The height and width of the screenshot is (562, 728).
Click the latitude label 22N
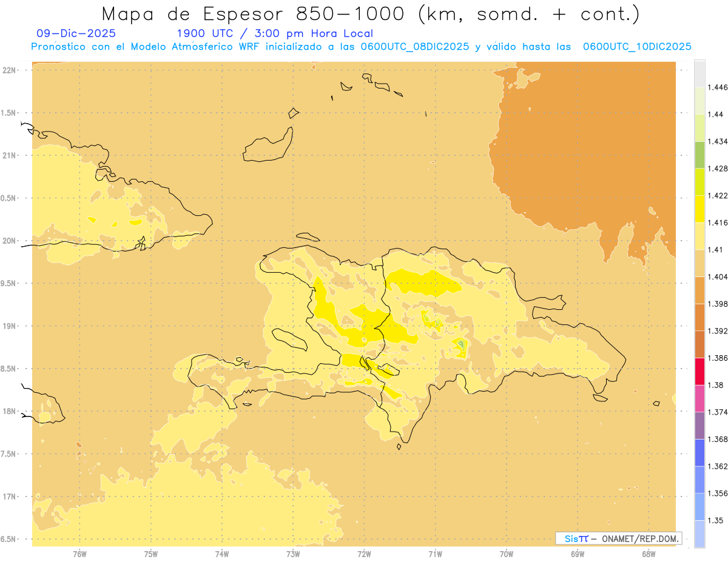click(9, 70)
